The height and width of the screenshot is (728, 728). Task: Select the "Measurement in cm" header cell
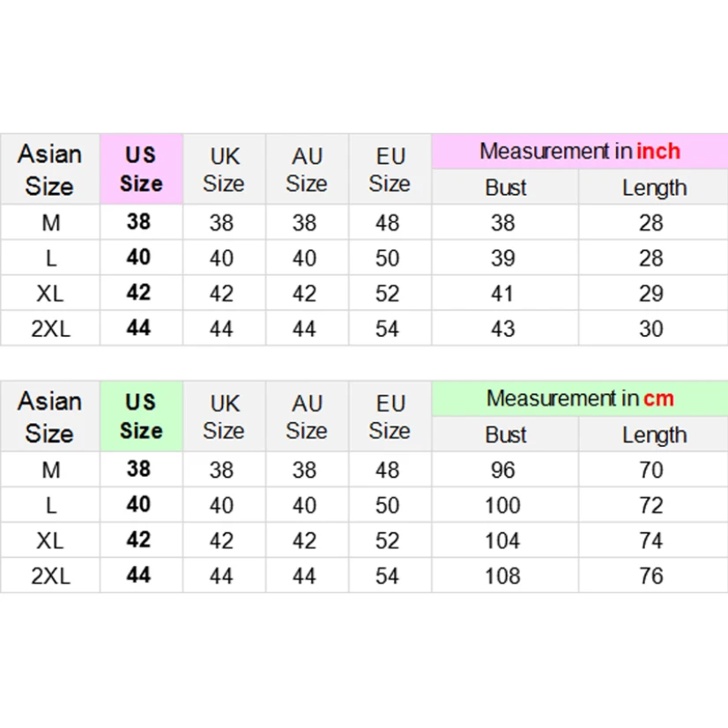(579, 398)
